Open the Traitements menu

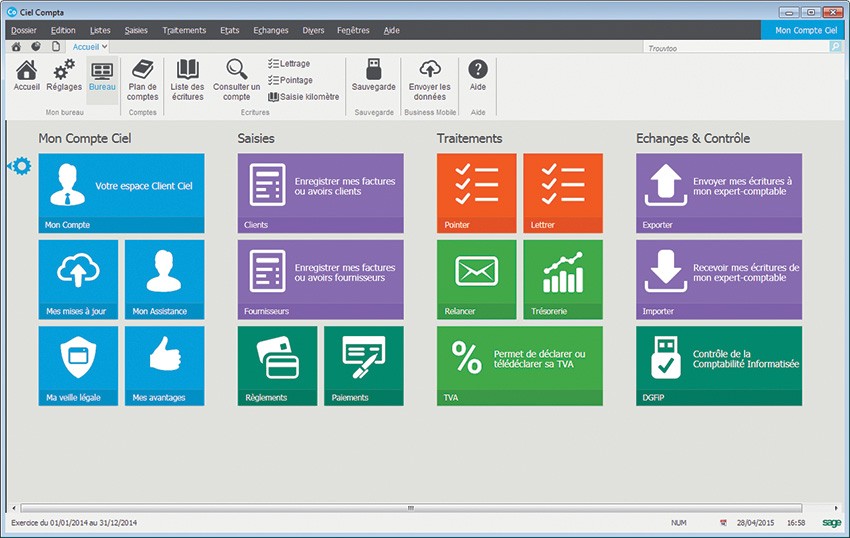coord(183,30)
